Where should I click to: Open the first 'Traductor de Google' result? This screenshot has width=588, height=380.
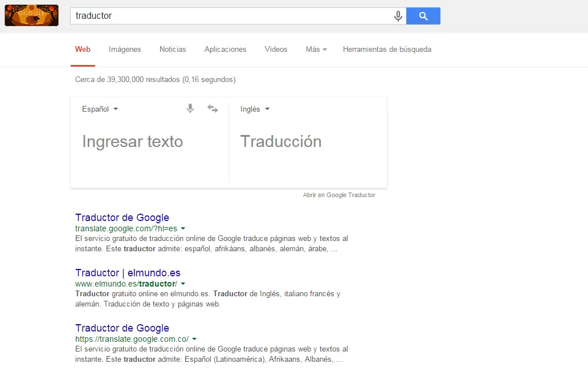(122, 218)
